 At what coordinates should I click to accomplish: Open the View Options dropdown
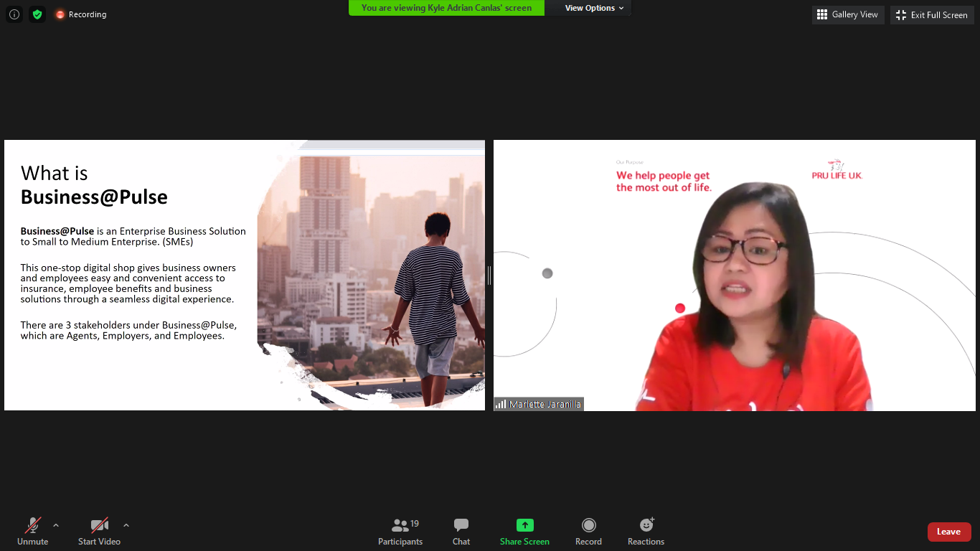pos(594,8)
